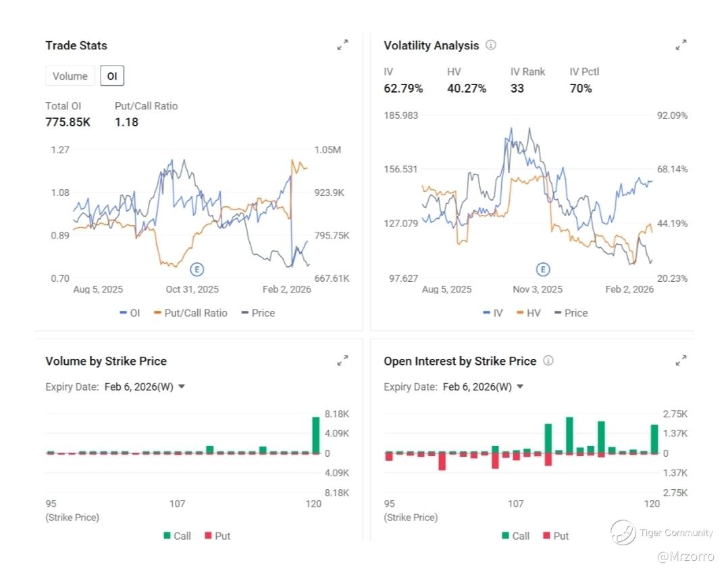Click the Call legend swatch in Volume chart
The height and width of the screenshot is (573, 728).
[167, 536]
